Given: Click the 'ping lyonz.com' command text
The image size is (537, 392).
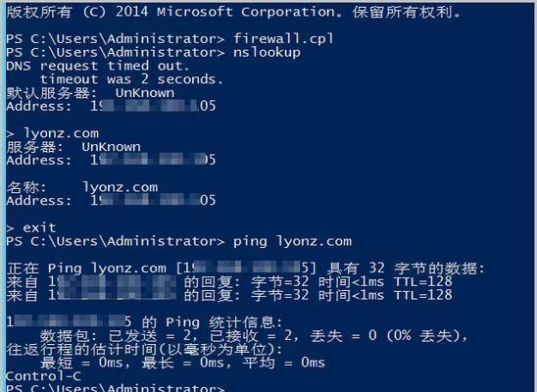Looking at the screenshot, I should click(x=292, y=242).
